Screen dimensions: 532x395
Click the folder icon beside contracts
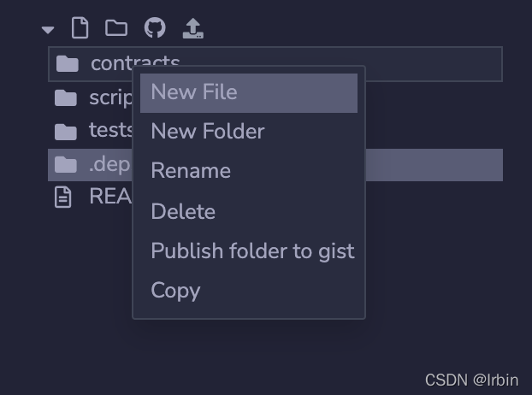67,64
